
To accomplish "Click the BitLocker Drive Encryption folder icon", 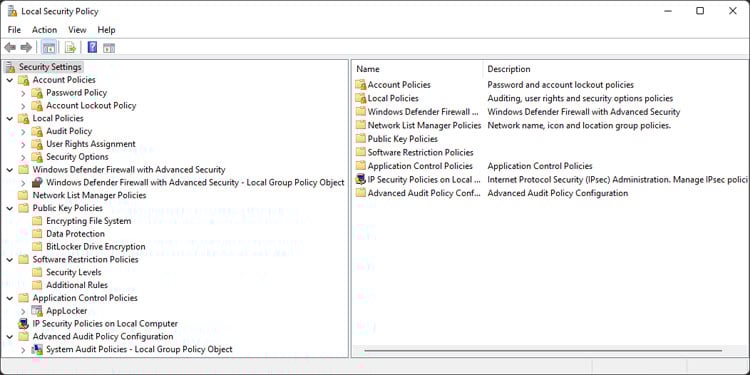I will tap(37, 247).
